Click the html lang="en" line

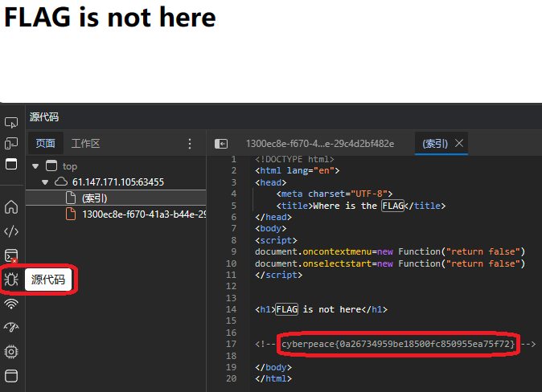click(x=298, y=170)
